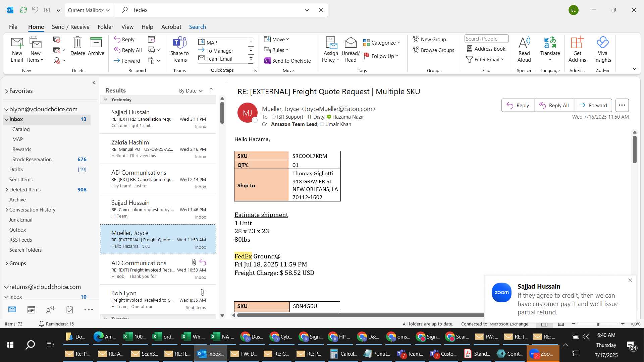Open Zakria Hashim's Manual PO email
This screenshot has width=644, height=362.
(x=158, y=149)
